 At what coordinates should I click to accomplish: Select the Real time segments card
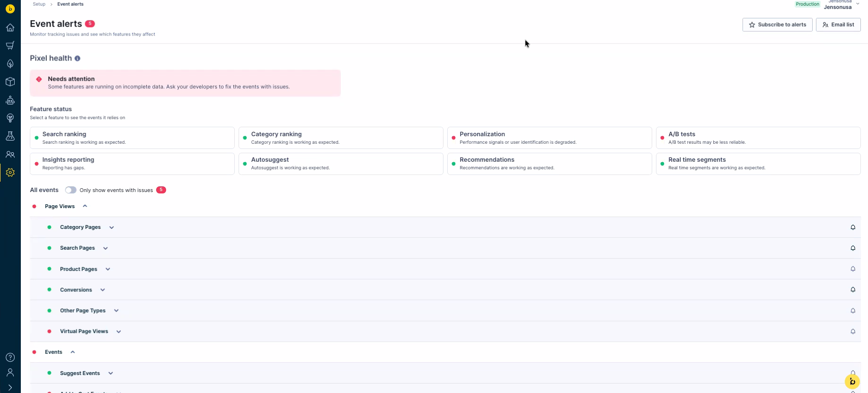758,164
